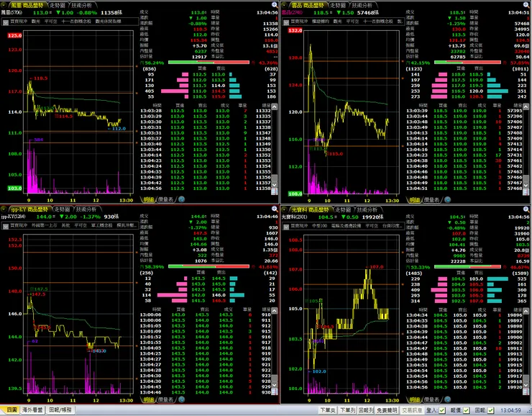Screen dimensions: 532x416
Task: Click the globe icon beside 價量表 in 鳳凰 panel
Action: (181, 199)
